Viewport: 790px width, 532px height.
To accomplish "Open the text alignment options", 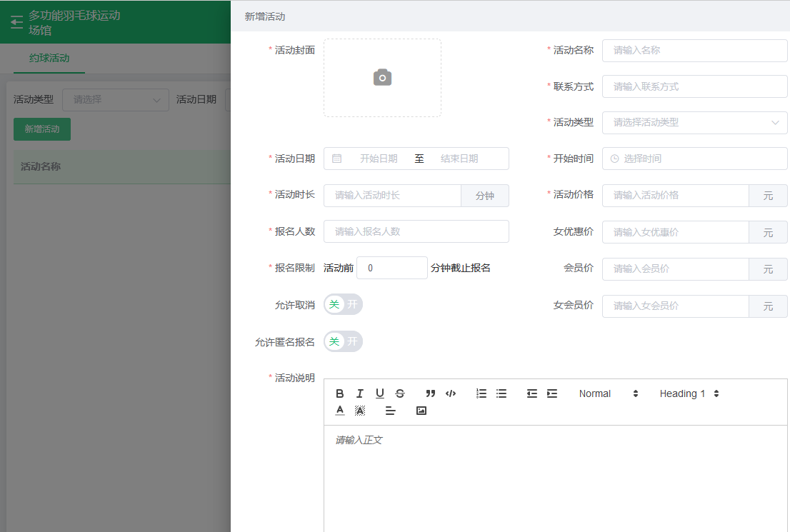I will (391, 411).
